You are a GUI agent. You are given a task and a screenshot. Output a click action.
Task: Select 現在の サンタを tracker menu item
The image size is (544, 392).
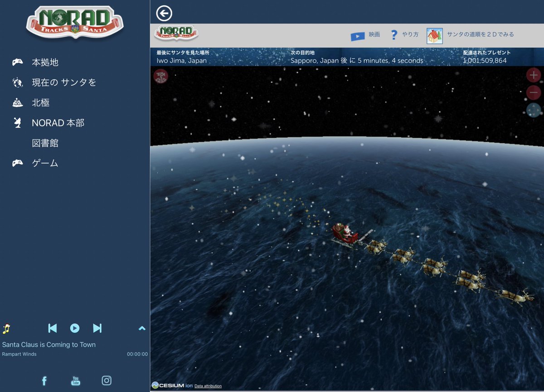[64, 82]
